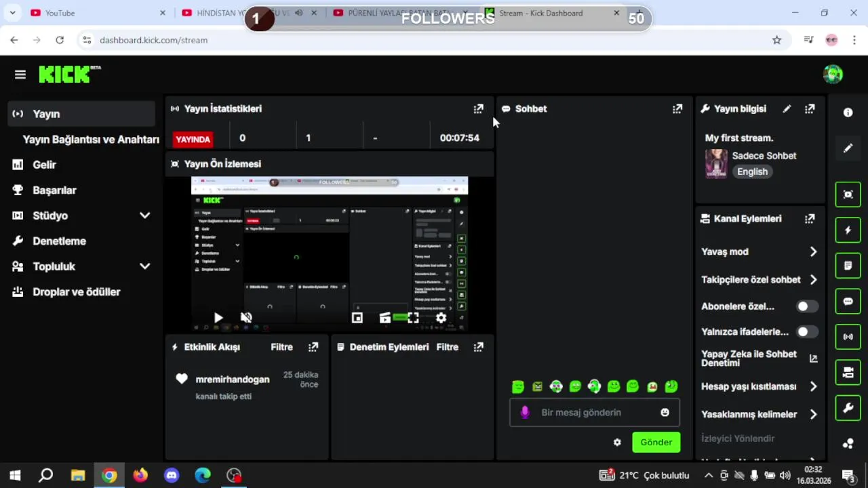Image resolution: width=868 pixels, height=488 pixels.
Task: Open the profile avatar menu in Kick header
Action: (833, 74)
